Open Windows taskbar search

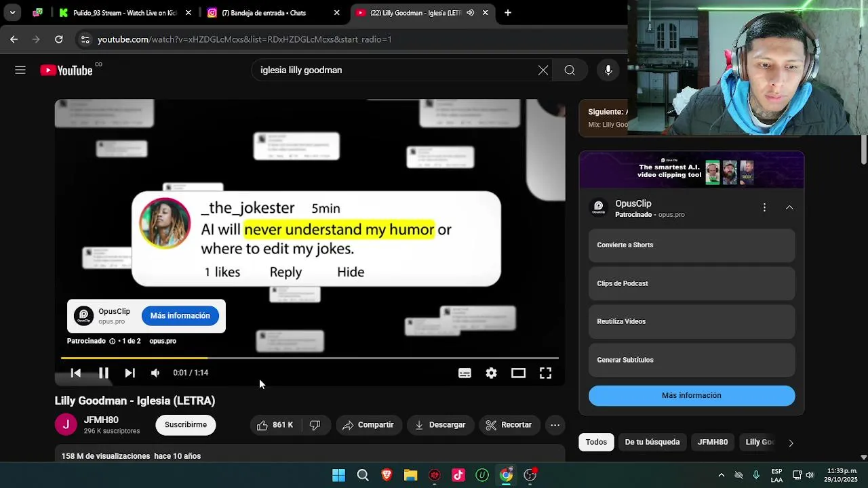click(x=363, y=475)
